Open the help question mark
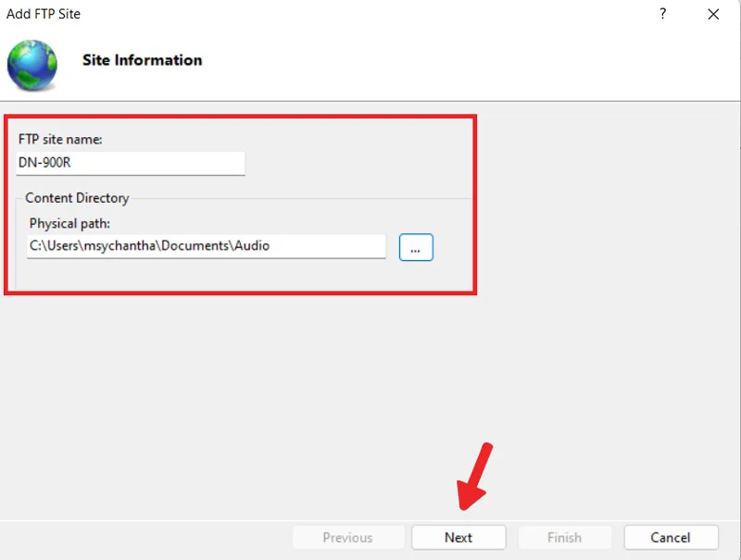The image size is (741, 560). (662, 14)
